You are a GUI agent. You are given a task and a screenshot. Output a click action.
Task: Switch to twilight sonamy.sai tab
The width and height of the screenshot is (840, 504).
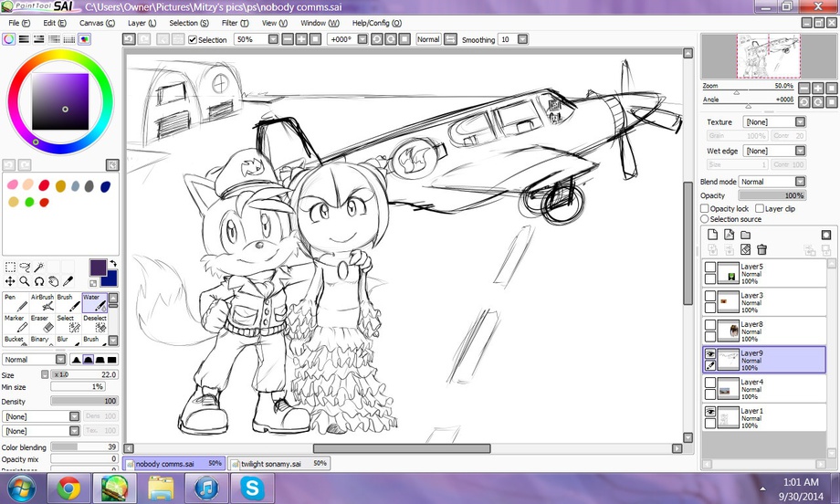[x=278, y=463]
